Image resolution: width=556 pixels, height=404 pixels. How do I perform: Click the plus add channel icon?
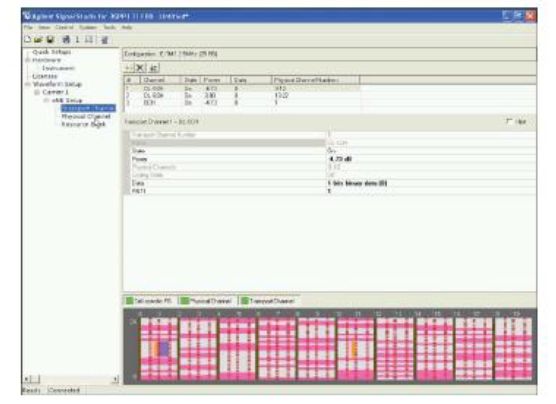pyautogui.click(x=129, y=68)
